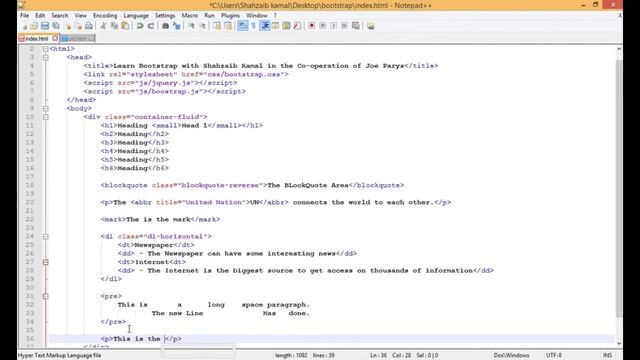640x360 pixels.
Task: Toggle synchronize vertical scrolling
Action: click(x=217, y=26)
